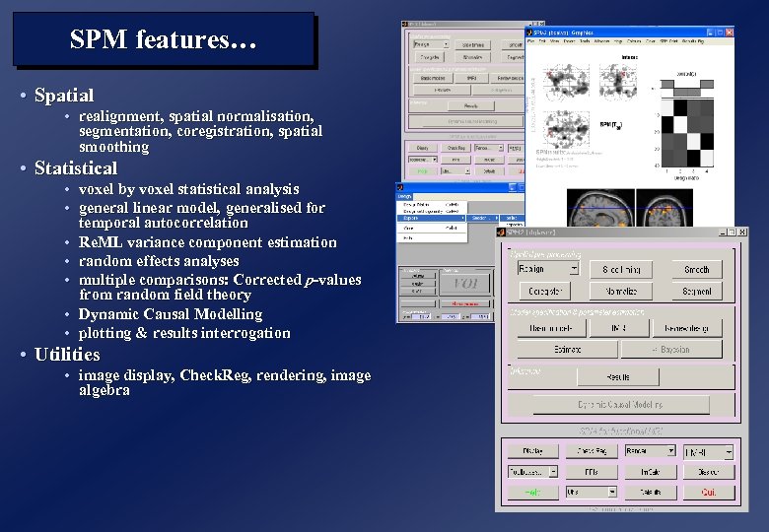Viewport: 769px width, 532px height.
Task: Choose Help from the Design menu
Action: (431, 238)
